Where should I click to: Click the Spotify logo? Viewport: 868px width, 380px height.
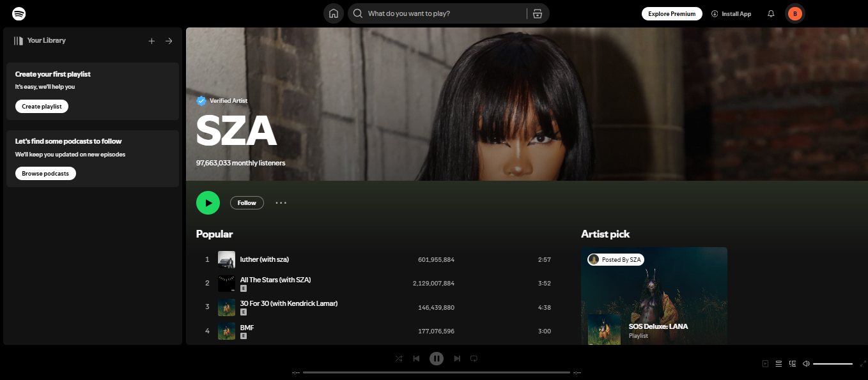19,13
